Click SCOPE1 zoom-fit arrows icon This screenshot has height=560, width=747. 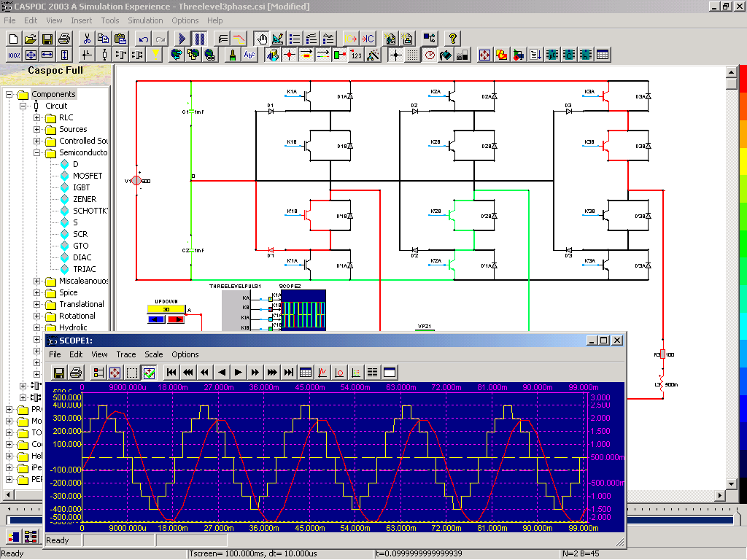115,373
